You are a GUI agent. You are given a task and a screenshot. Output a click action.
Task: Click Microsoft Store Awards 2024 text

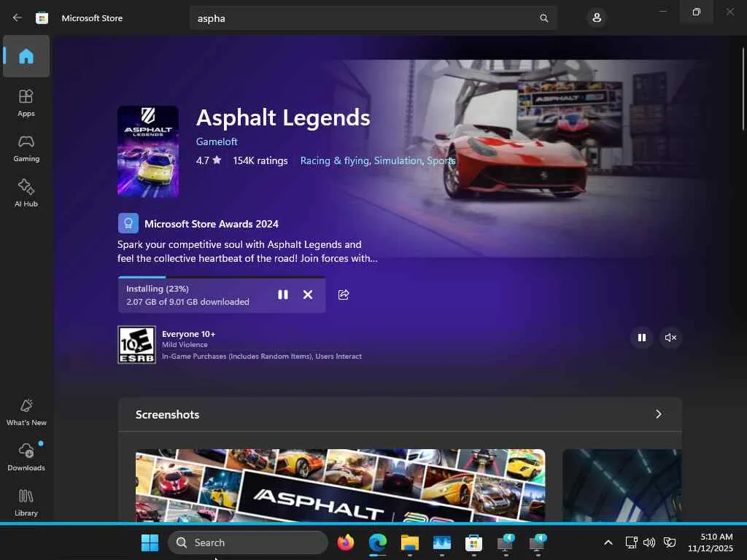click(x=212, y=224)
